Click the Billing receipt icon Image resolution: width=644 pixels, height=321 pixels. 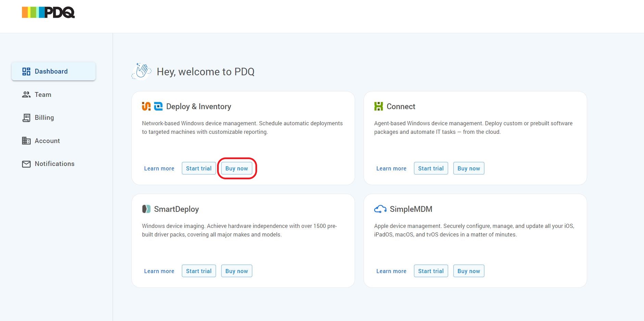coord(26,118)
